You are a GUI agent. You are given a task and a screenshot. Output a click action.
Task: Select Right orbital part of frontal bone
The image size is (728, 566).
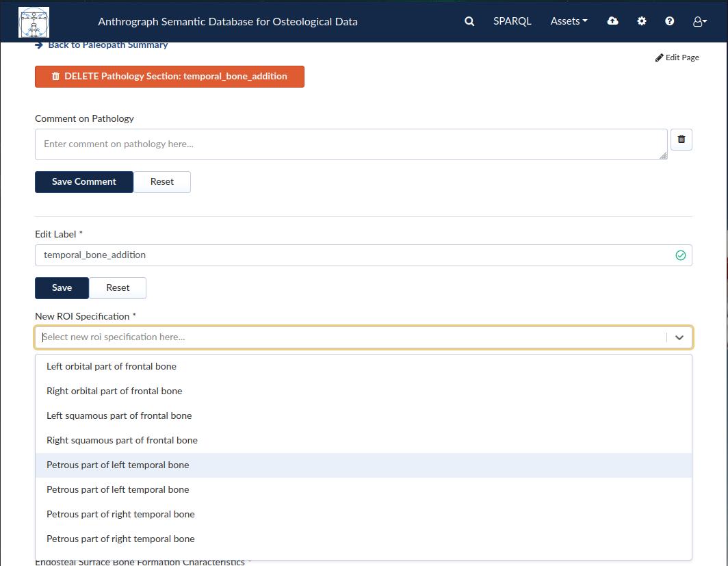[363, 391]
